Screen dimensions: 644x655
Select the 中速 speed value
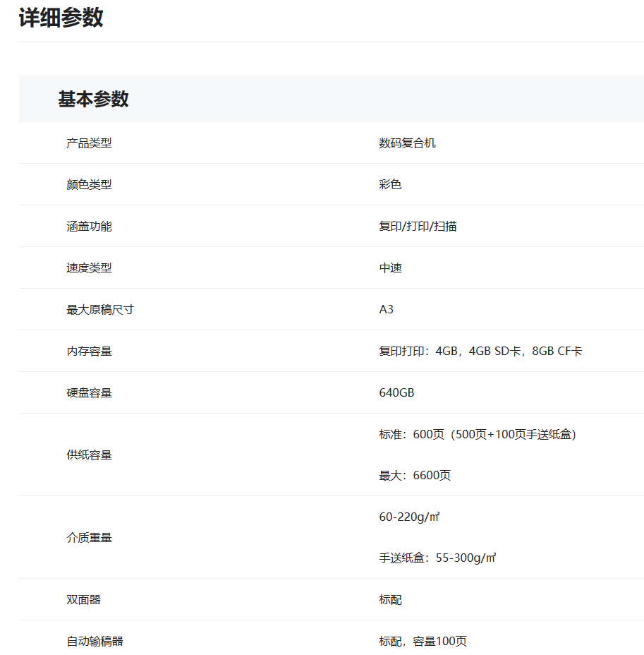tap(390, 268)
